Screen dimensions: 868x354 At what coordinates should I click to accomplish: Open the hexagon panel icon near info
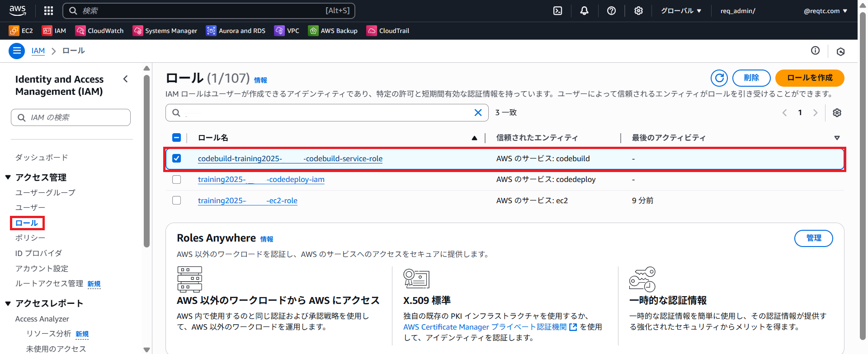click(x=840, y=51)
